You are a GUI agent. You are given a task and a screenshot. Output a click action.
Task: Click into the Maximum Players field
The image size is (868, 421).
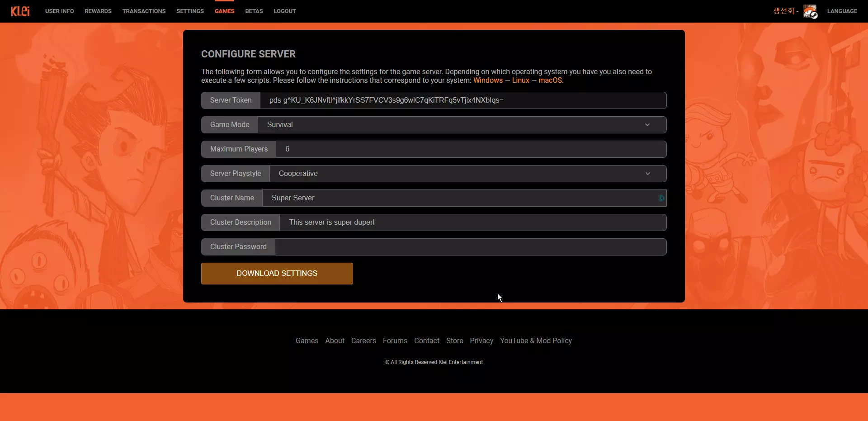point(471,149)
